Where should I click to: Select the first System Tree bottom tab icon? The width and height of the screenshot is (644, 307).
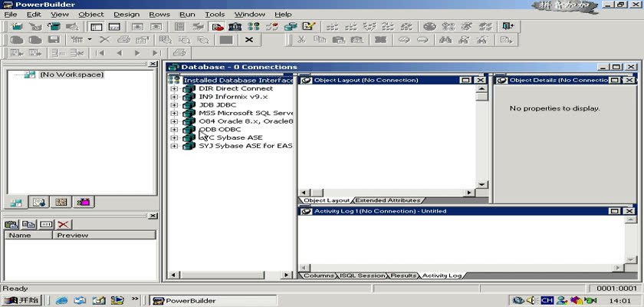[17, 202]
